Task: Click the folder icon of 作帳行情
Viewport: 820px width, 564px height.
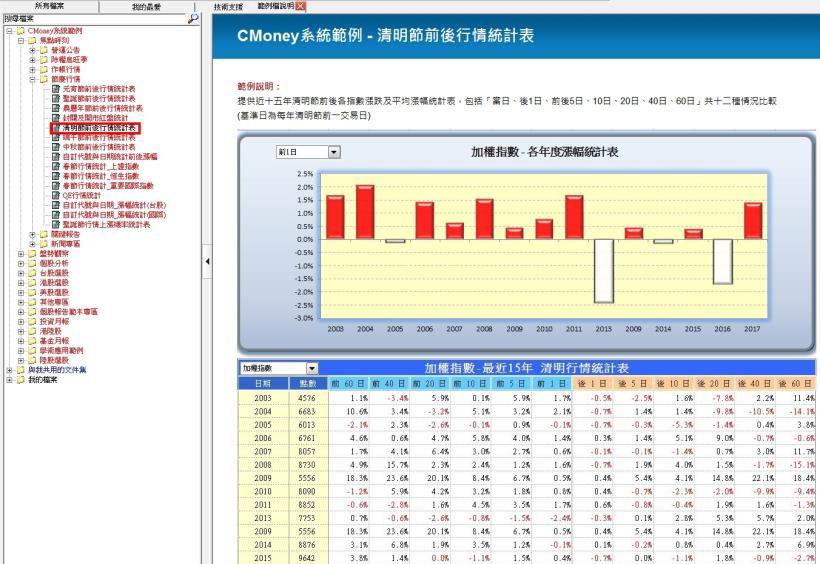Action: click(x=44, y=70)
